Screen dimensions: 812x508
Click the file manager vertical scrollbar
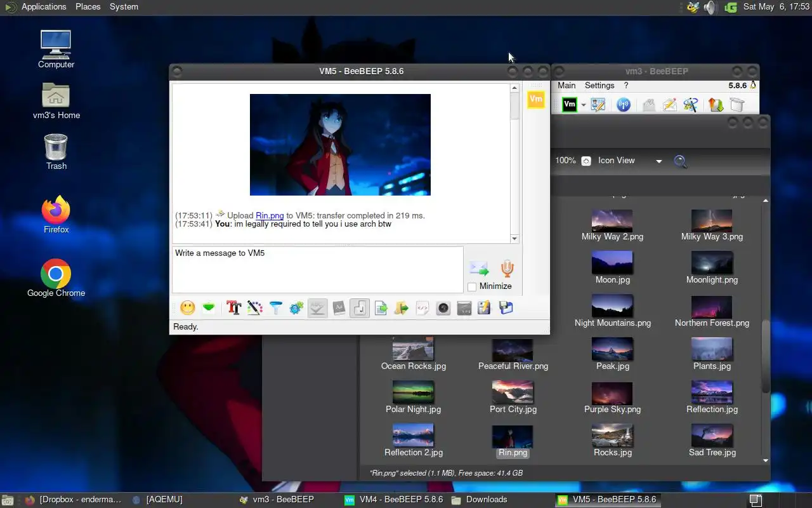point(766,356)
